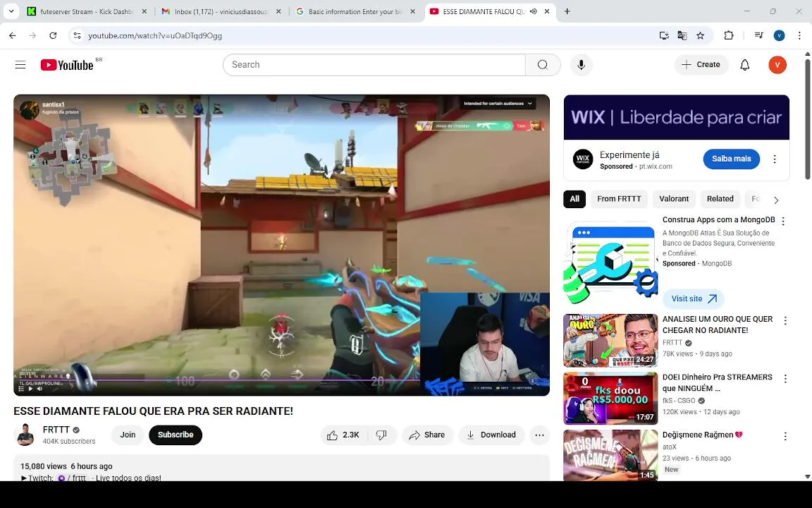Like the video with thumbs up
The height and width of the screenshot is (508, 812).
[344, 435]
